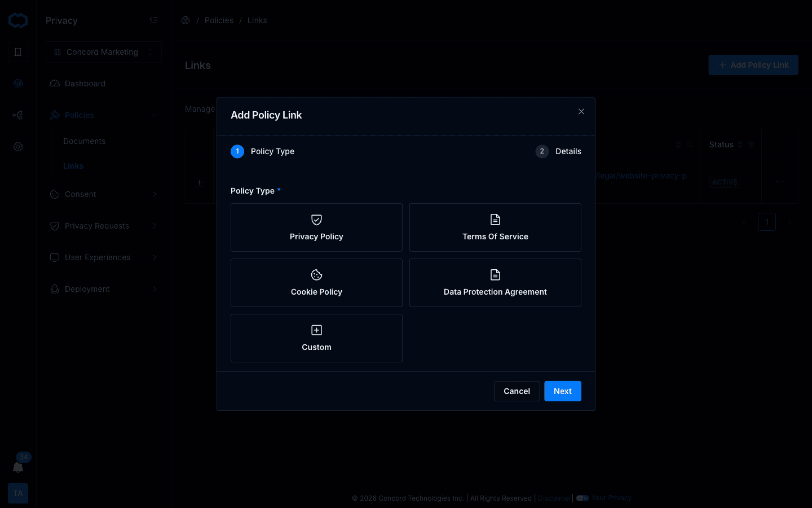
Task: Click the Next button in the dialog
Action: coord(562,391)
